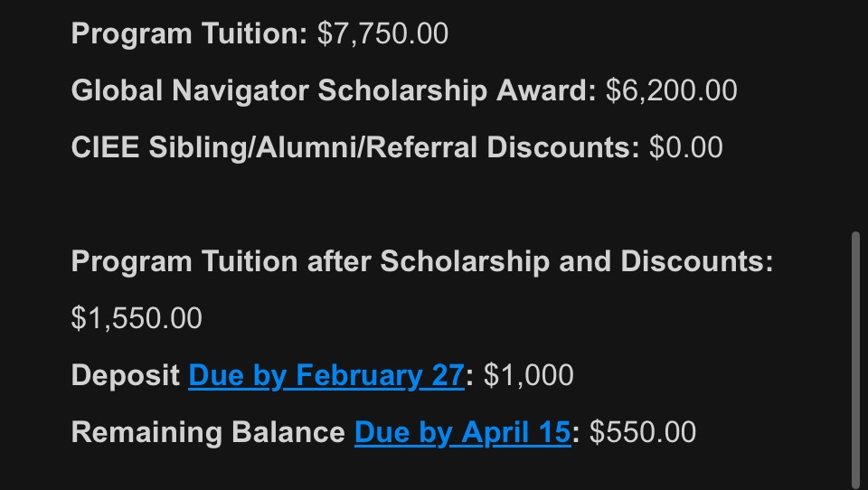Image resolution: width=868 pixels, height=490 pixels.
Task: Click the $1,000 deposit amount
Action: [529, 375]
